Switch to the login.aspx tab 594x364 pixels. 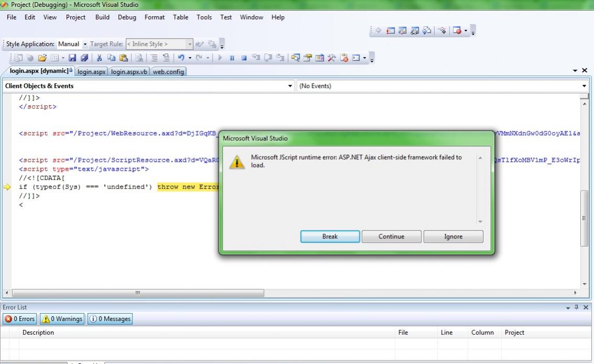91,72
